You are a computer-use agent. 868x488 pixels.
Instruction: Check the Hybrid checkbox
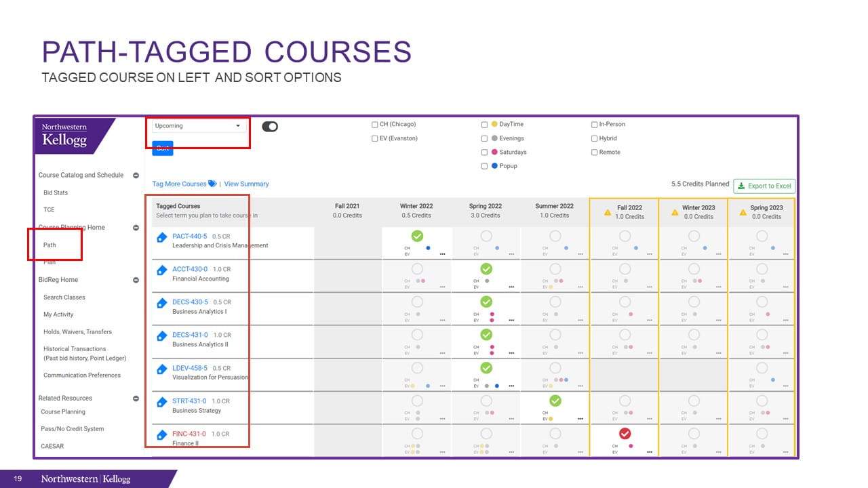(594, 138)
